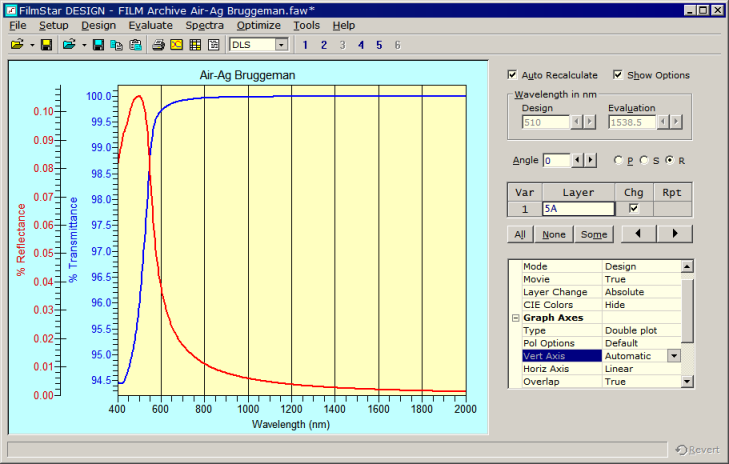Screen dimensions: 729x464
Task: Click the None button
Action: pyautogui.click(x=554, y=234)
